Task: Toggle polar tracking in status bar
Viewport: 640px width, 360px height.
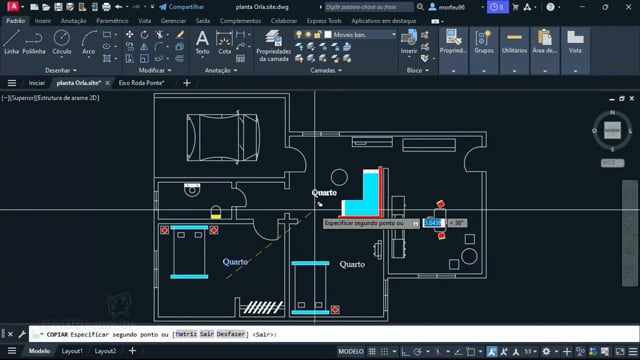Action: tap(418, 351)
